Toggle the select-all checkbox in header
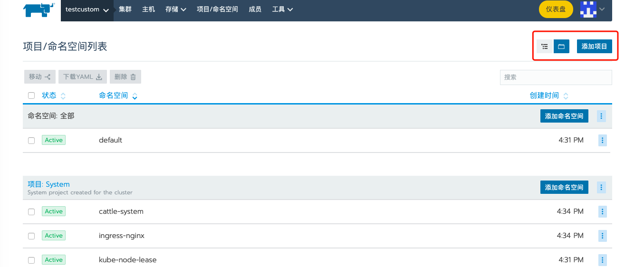The width and height of the screenshot is (644, 267). [x=31, y=95]
